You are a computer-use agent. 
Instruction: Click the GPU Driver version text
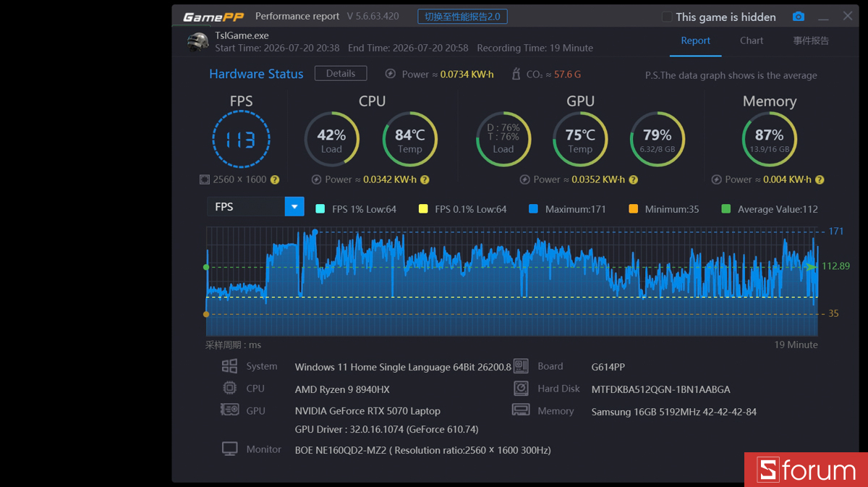(386, 429)
